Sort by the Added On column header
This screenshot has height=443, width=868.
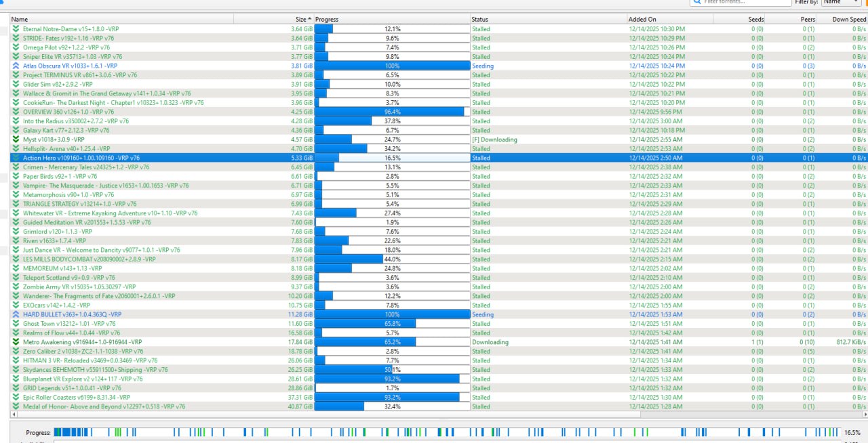(670, 20)
